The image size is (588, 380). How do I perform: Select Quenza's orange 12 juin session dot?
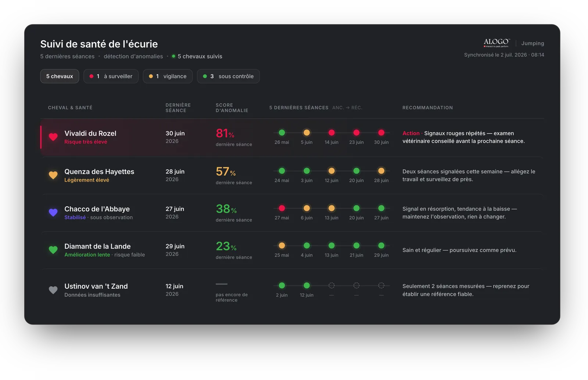[331, 171]
